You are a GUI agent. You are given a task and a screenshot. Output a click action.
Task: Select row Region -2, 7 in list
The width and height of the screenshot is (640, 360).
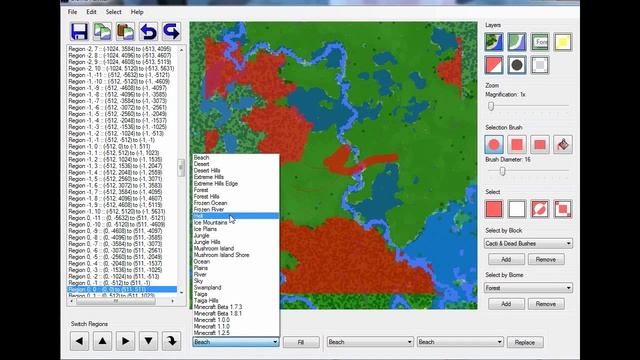(x=122, y=49)
